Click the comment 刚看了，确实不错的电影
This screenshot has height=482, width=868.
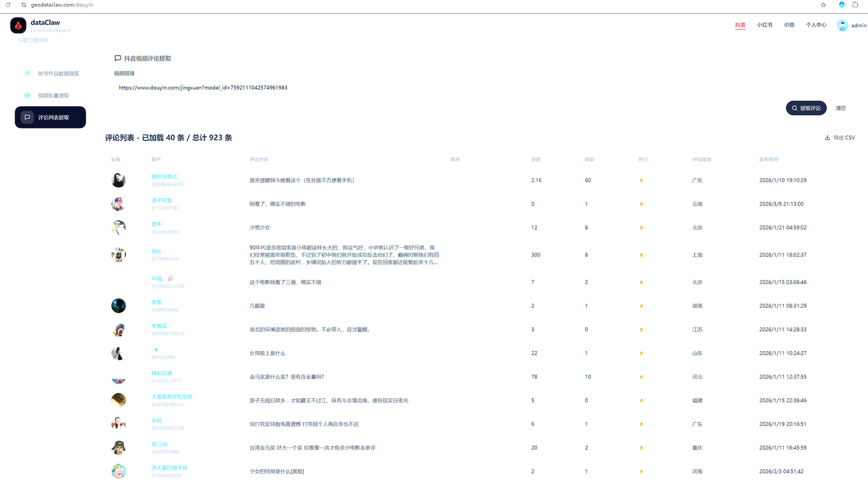pos(278,204)
